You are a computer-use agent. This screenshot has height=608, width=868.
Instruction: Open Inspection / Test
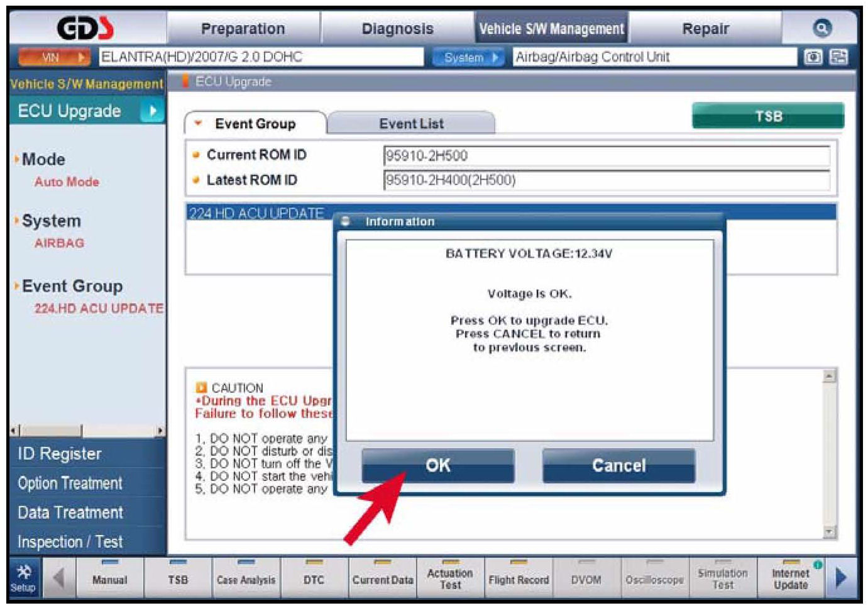pos(87,541)
